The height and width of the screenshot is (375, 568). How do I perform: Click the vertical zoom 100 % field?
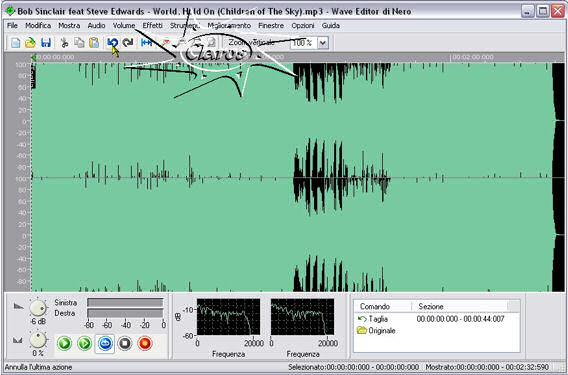pyautogui.click(x=304, y=43)
